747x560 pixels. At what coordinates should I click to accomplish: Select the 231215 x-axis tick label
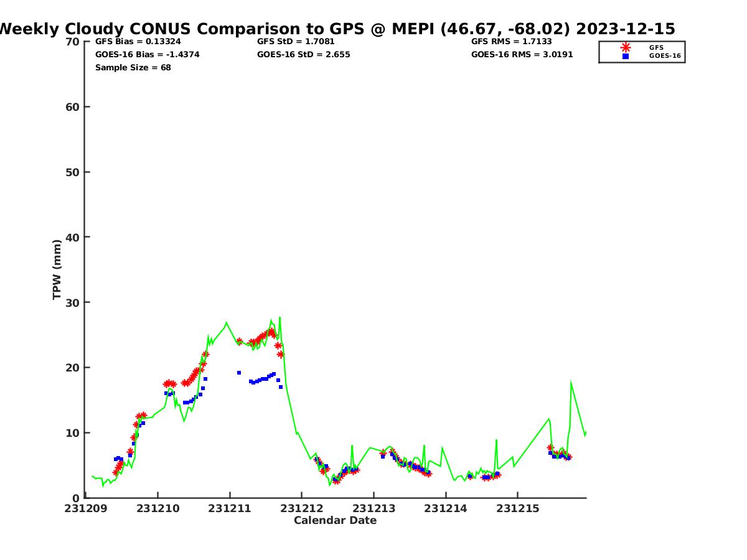coord(517,509)
